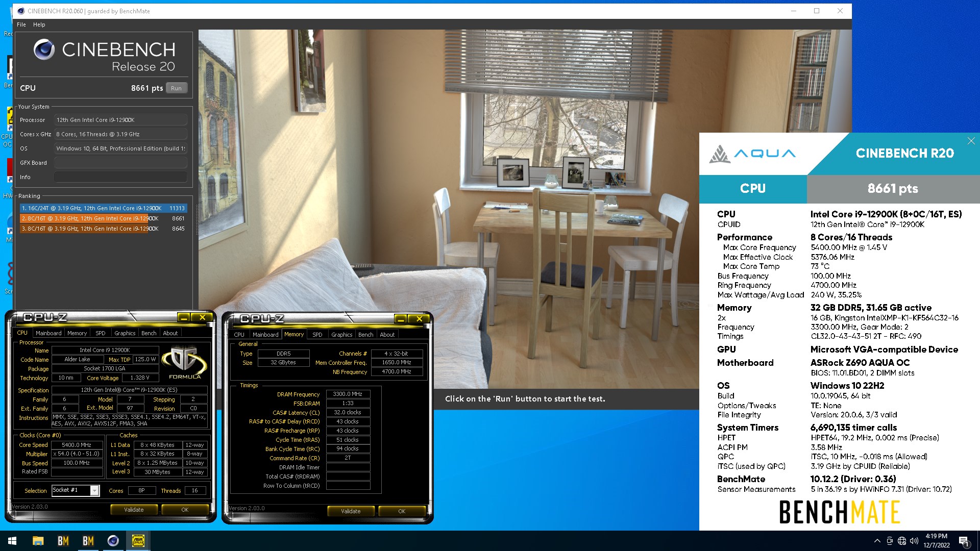Viewport: 980px width, 551px height.
Task: Switch to CPU-Z taskbar icon
Action: tap(138, 541)
